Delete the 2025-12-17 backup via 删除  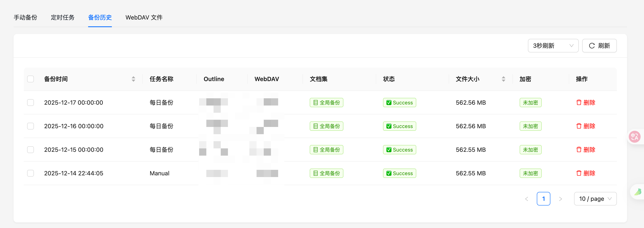tap(586, 103)
